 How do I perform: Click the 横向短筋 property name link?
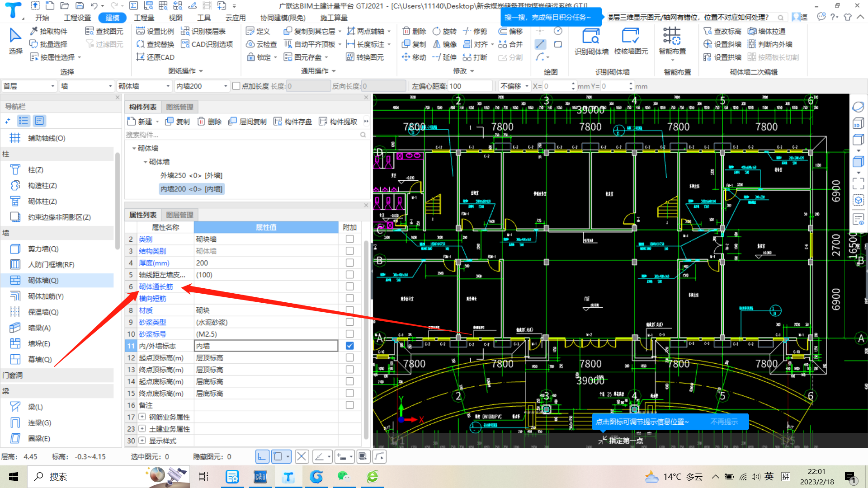pyautogui.click(x=152, y=298)
